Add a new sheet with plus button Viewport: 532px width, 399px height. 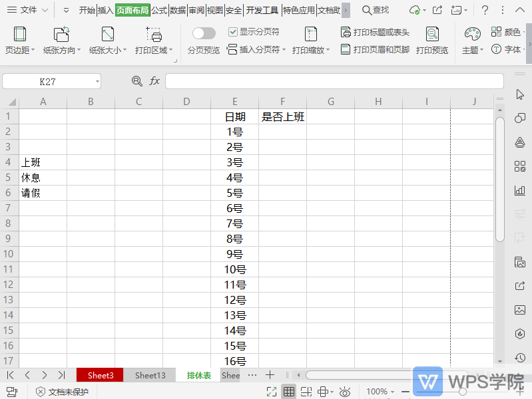coord(270,375)
